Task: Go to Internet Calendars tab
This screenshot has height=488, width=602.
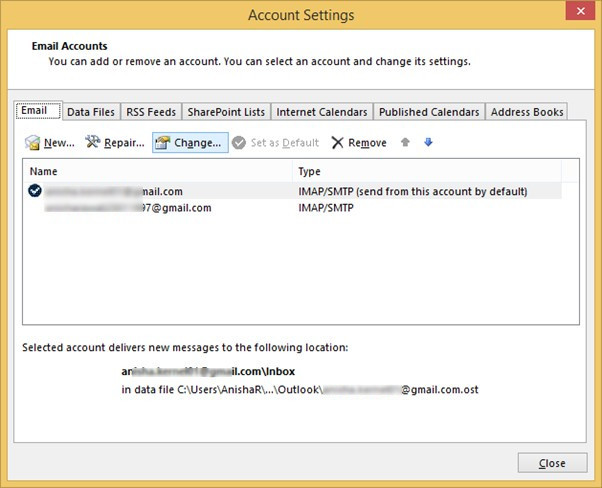Action: (321, 112)
